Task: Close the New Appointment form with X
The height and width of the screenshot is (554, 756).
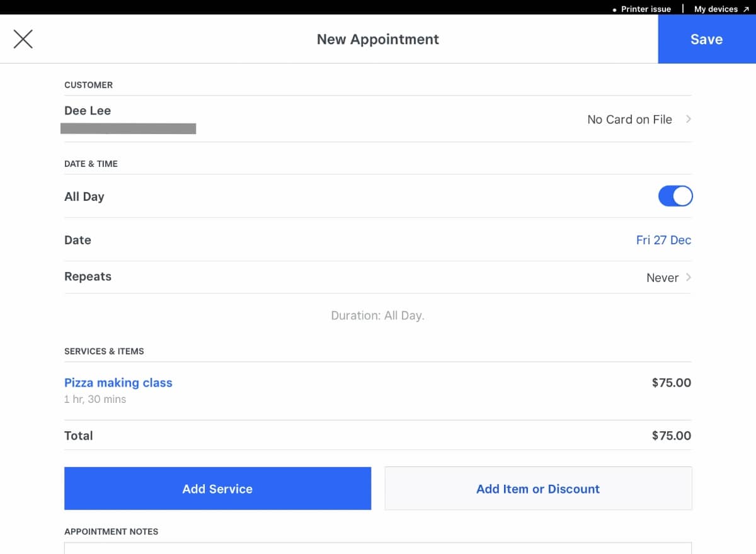Action: click(23, 39)
